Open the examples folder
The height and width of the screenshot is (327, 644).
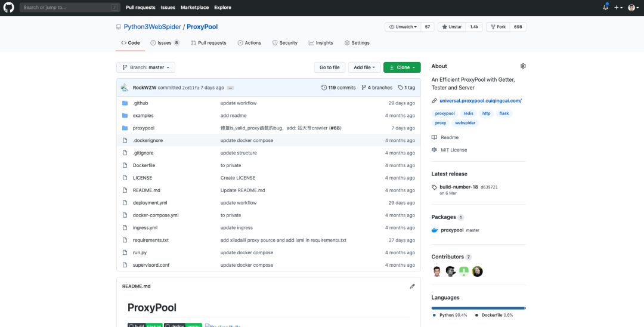tap(143, 115)
